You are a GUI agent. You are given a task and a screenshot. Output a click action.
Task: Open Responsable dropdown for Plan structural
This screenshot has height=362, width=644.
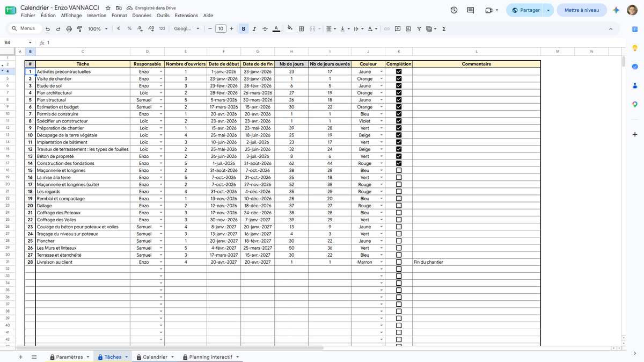click(161, 100)
